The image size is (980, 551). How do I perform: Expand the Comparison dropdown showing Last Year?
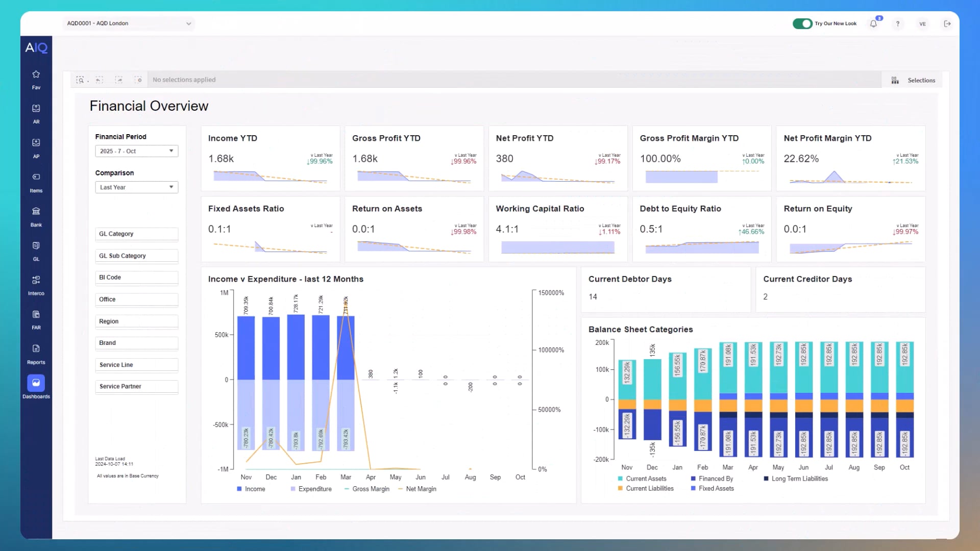(x=136, y=187)
